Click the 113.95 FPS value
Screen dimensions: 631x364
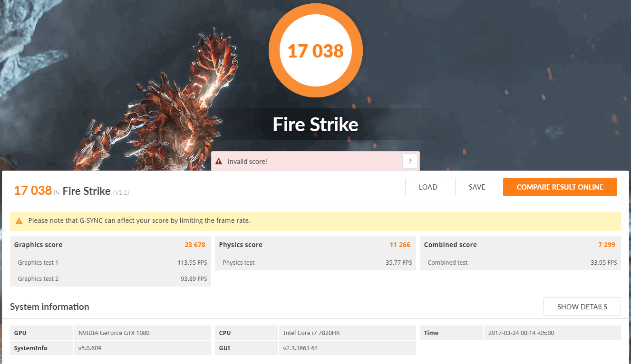pyautogui.click(x=192, y=262)
